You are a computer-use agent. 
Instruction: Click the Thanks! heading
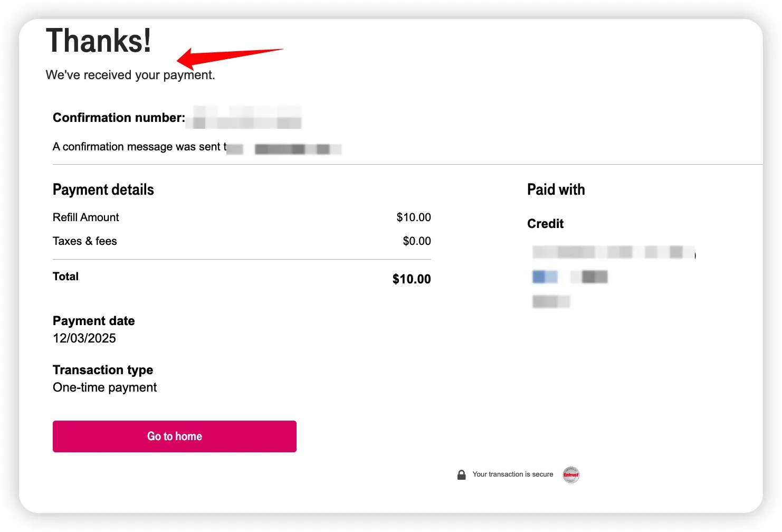point(99,41)
